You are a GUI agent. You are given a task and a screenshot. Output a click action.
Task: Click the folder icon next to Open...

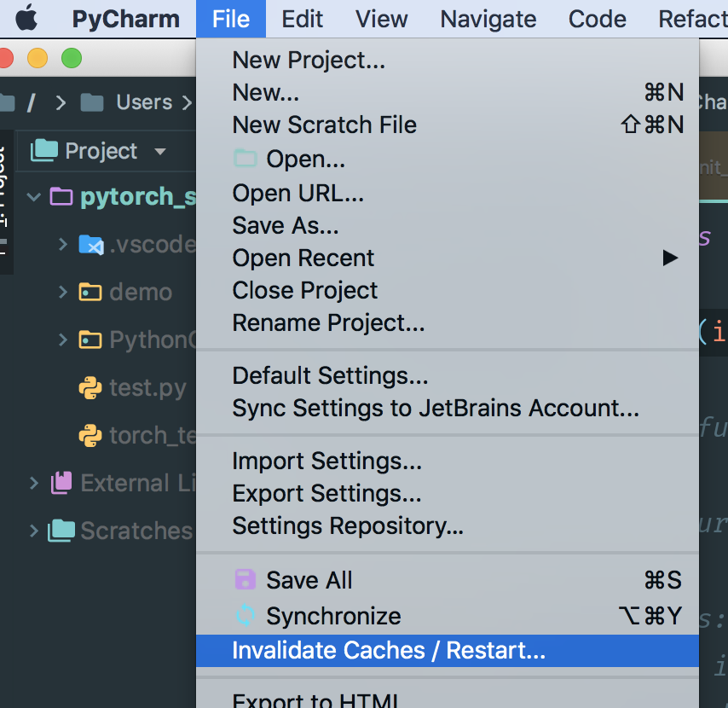[x=246, y=159]
